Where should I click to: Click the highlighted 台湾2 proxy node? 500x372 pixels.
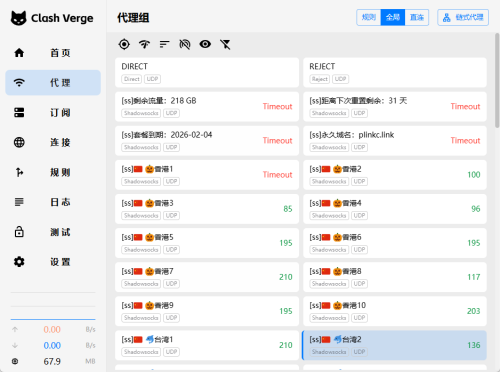tap(394, 345)
